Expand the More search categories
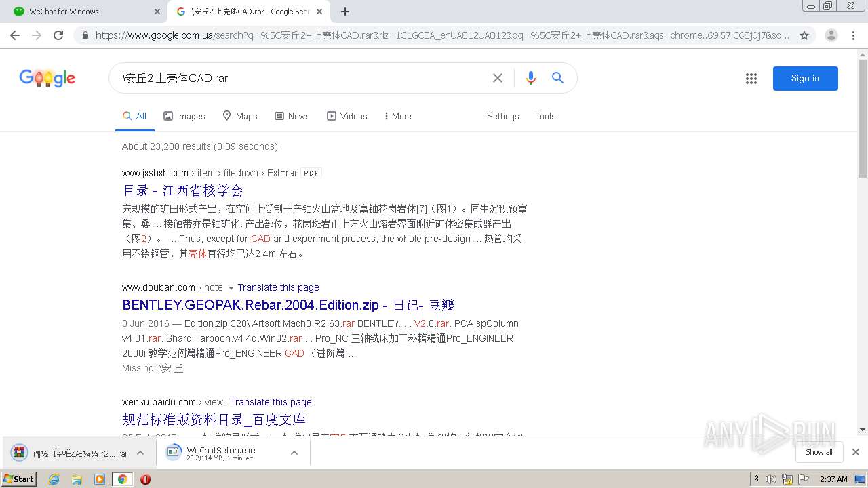 click(397, 116)
